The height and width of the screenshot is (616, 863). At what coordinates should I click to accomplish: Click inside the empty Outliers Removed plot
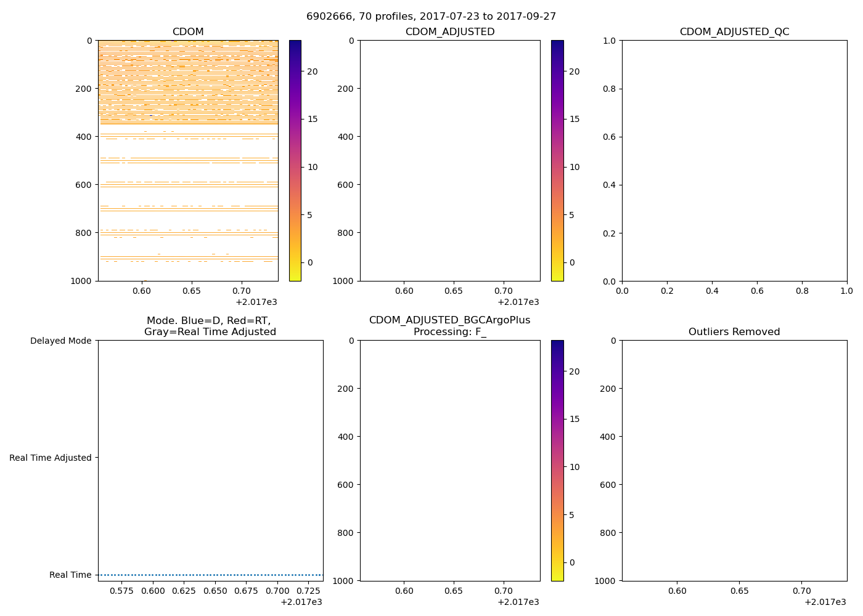734,460
